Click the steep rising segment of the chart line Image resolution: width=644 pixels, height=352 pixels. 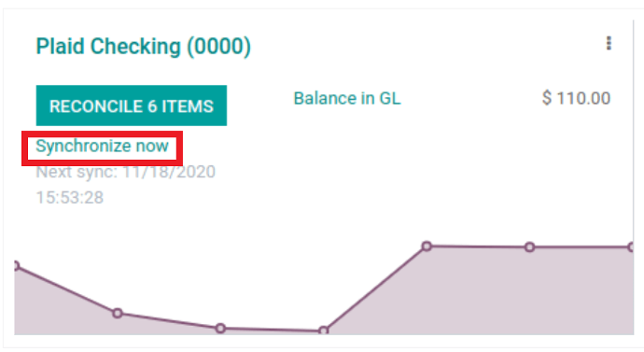click(375, 289)
